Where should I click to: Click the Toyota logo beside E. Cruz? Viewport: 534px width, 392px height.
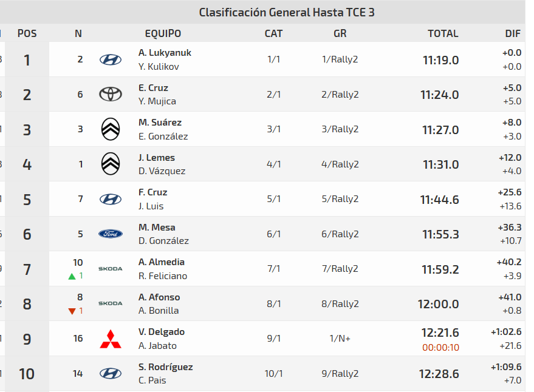tap(111, 94)
